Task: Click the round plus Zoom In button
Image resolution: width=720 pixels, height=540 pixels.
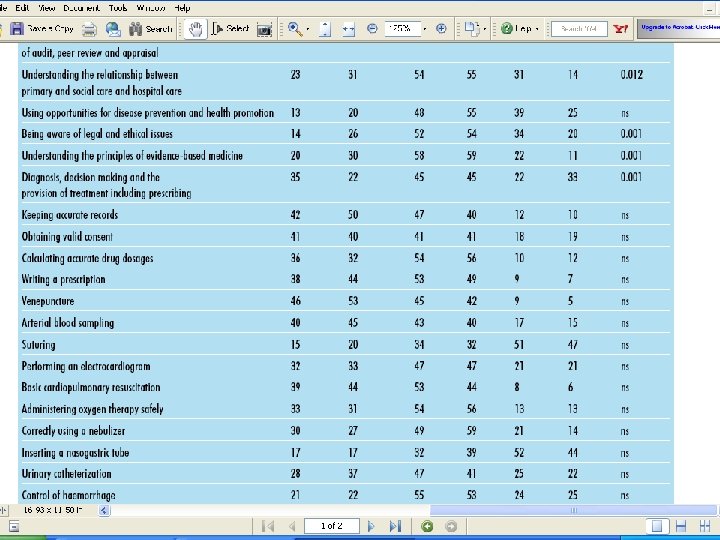Action: point(441,29)
